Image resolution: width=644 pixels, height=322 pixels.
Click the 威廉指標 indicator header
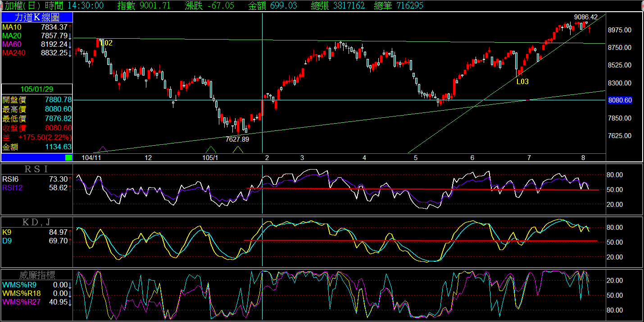(37, 275)
